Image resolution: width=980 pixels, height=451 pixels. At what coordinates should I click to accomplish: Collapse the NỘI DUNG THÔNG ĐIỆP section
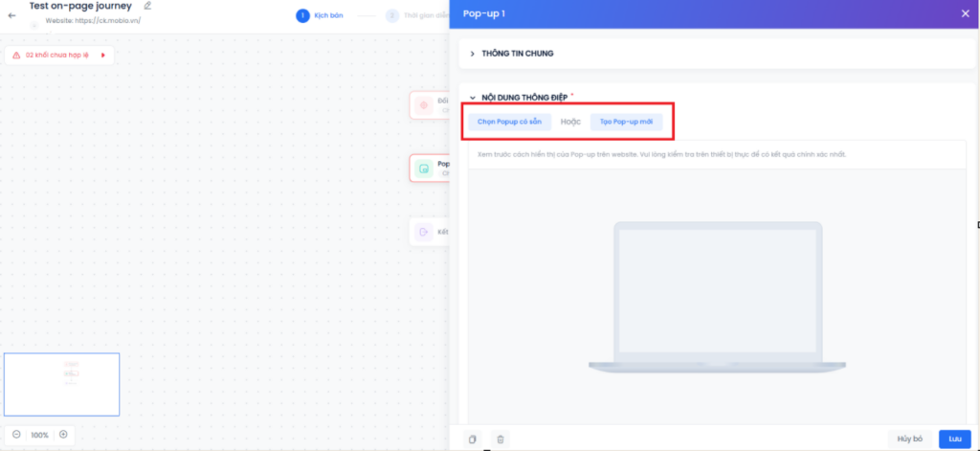(x=473, y=98)
